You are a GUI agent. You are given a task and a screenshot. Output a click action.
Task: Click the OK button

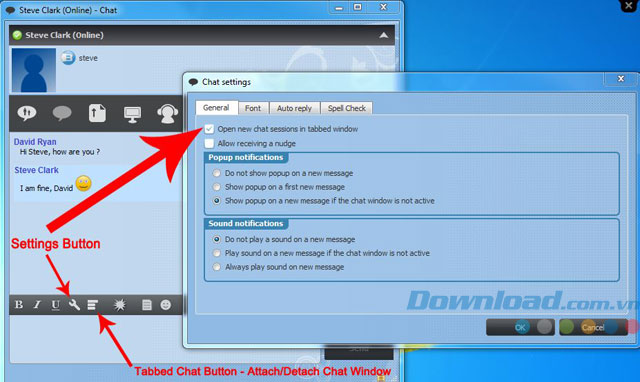[520, 327]
